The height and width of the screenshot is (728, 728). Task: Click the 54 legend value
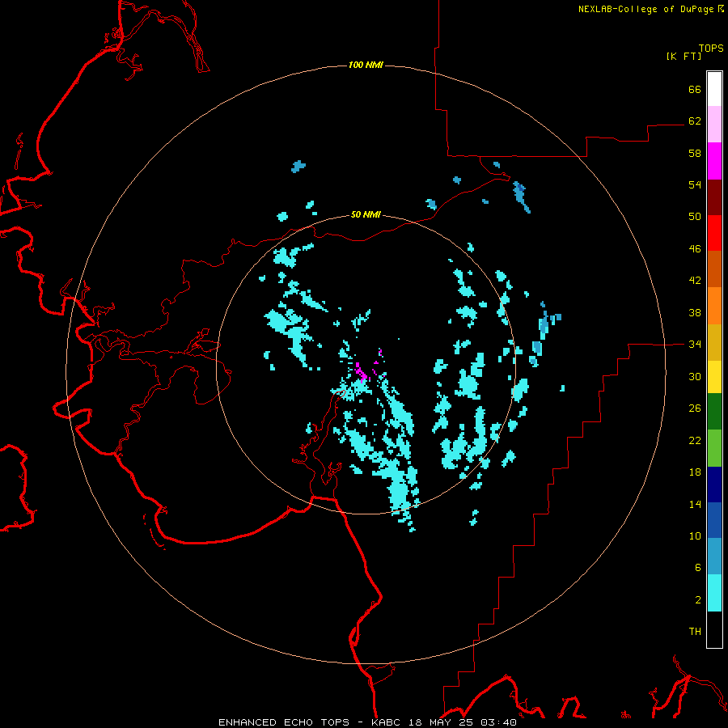pyautogui.click(x=695, y=184)
